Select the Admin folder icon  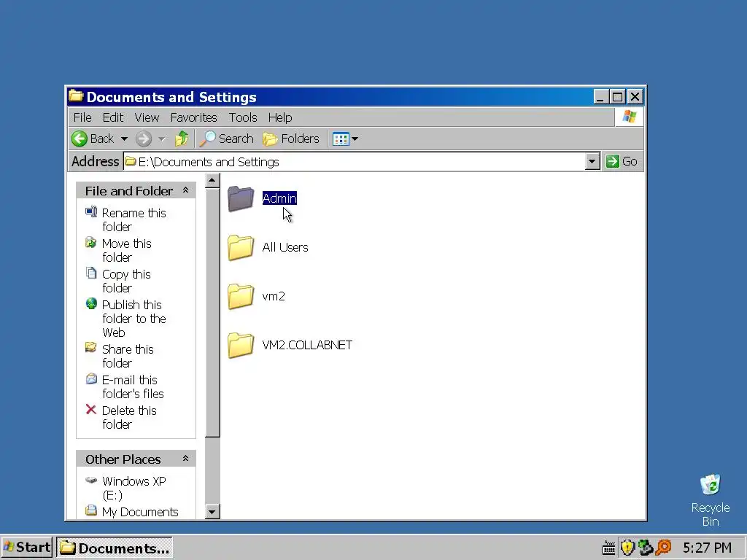pyautogui.click(x=241, y=198)
